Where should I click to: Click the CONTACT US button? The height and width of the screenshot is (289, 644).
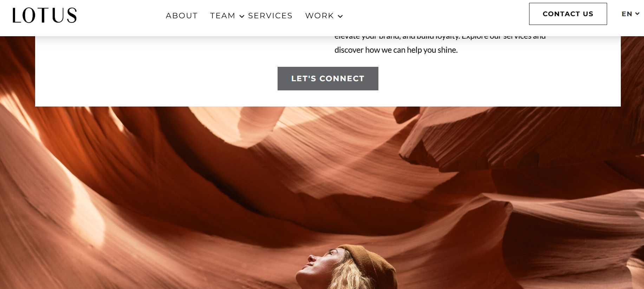click(568, 14)
